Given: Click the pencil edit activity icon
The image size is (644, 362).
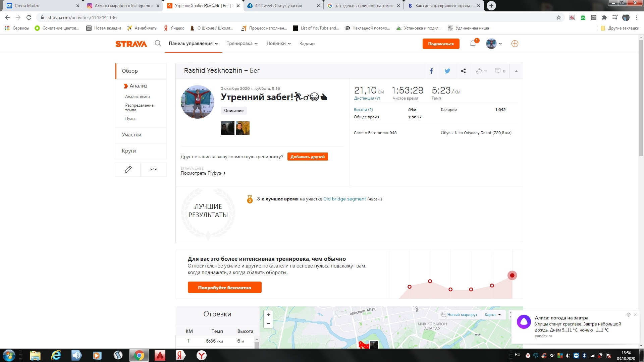Looking at the screenshot, I should pos(128,170).
